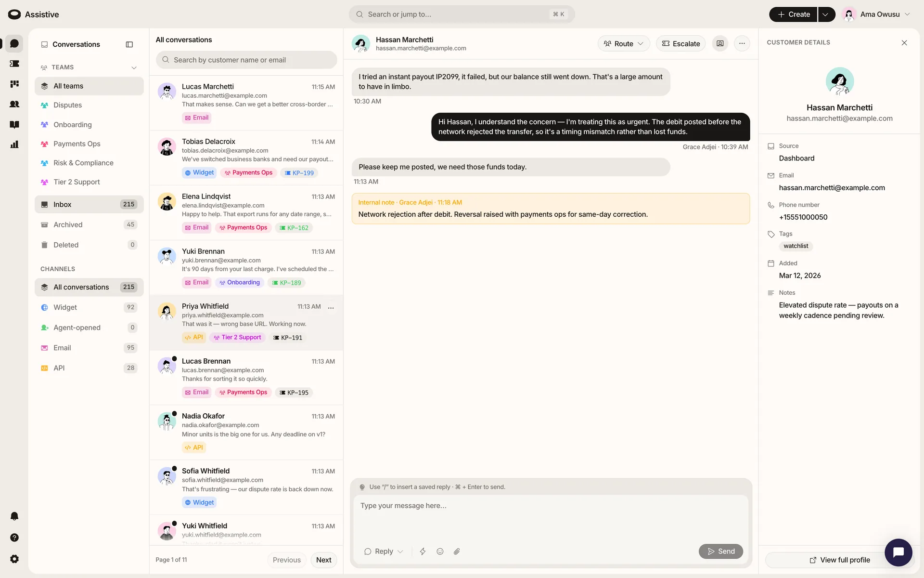Viewport: 924px width, 578px height.
Task: Open customer profile card icon in chat header
Action: 720,43
